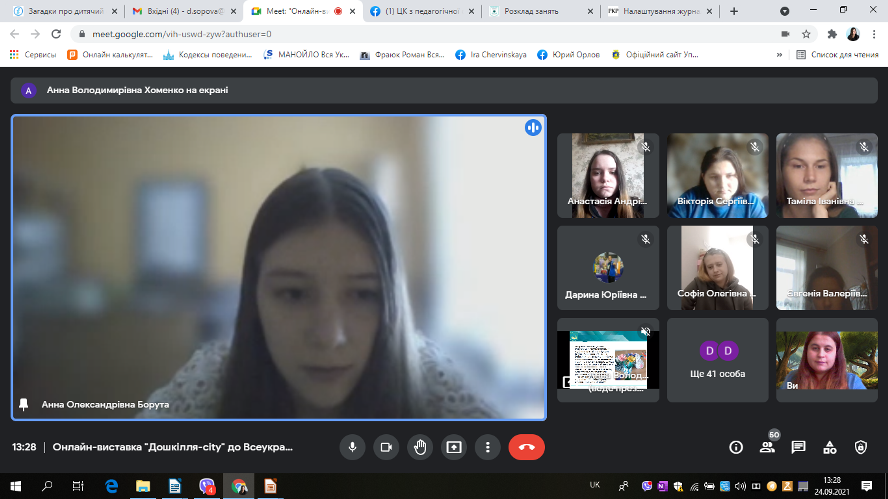Image resolution: width=888 pixels, height=499 pixels.
Task: Open the Windows notification center
Action: click(x=866, y=486)
